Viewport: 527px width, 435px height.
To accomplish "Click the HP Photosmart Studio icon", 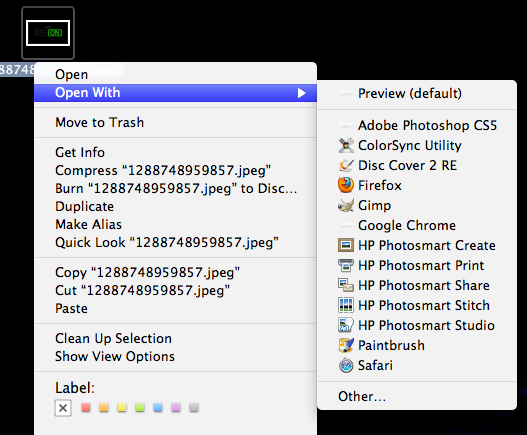I will [x=346, y=325].
